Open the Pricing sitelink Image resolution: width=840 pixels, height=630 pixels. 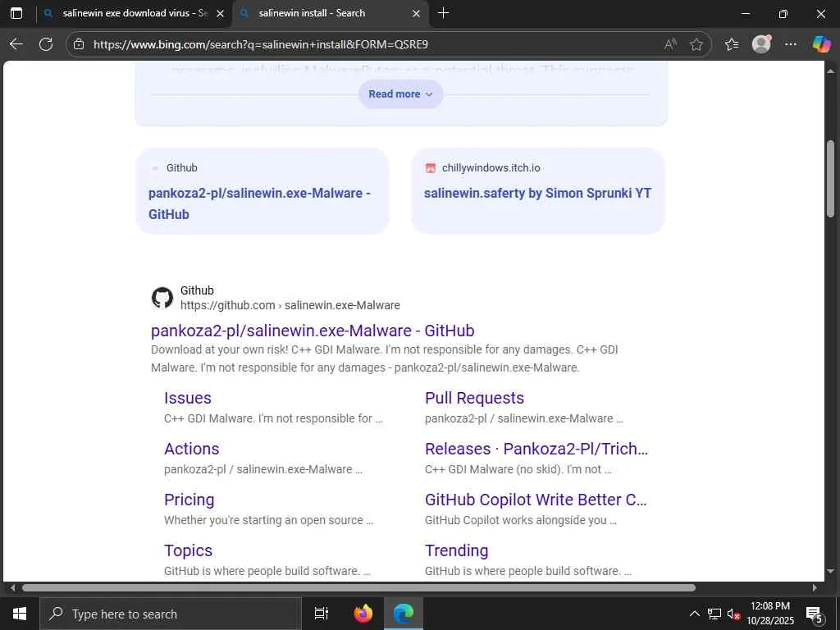pyautogui.click(x=189, y=500)
